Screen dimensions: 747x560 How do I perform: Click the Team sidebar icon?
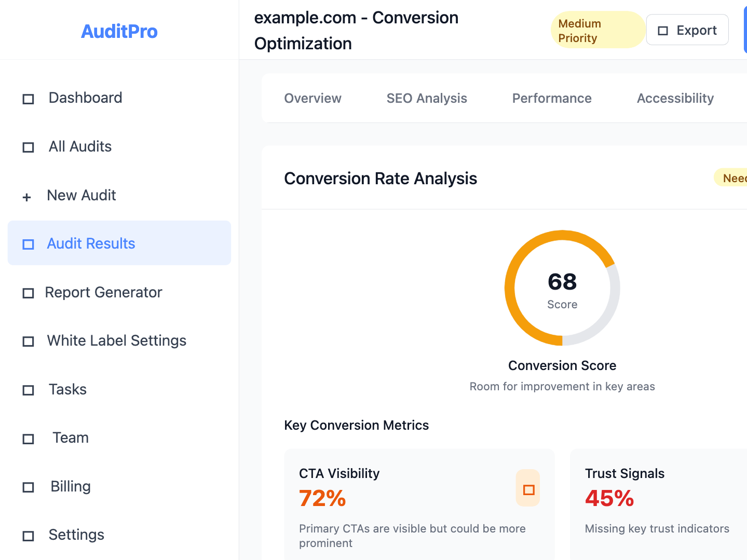click(x=28, y=439)
